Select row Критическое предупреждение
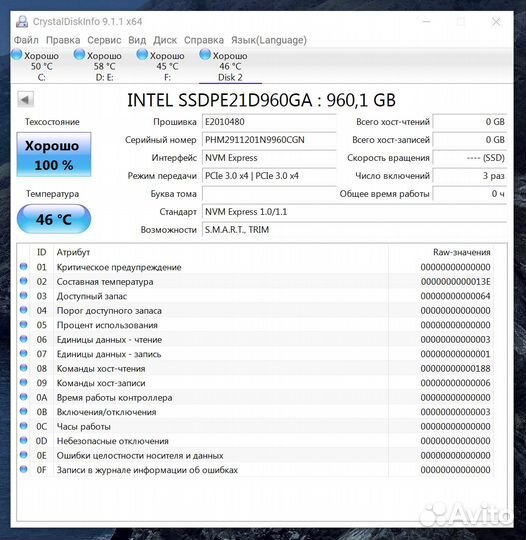Viewport: 526px width, 540px height. pos(255,267)
